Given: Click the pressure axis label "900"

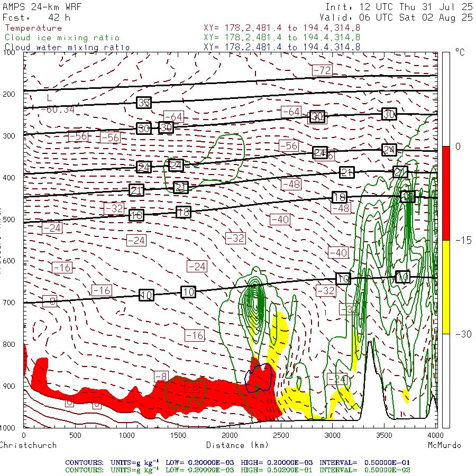Looking at the screenshot, I should (9, 386).
